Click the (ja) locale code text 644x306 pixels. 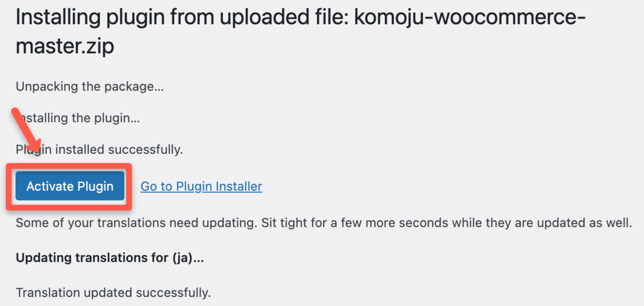[182, 258]
